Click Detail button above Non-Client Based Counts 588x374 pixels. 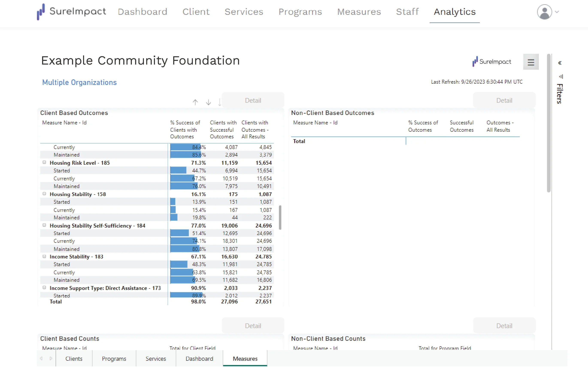coord(504,326)
